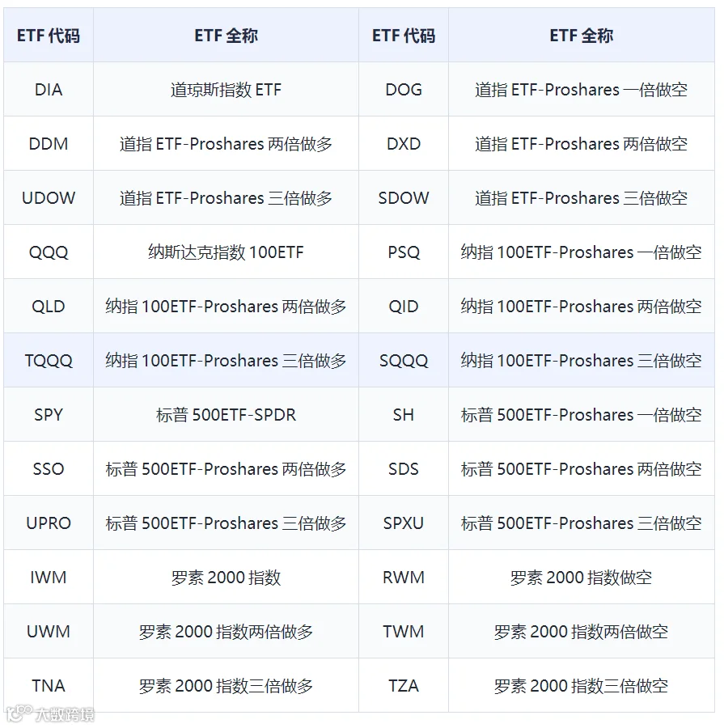
Task: Click the 罗素 2000 指数做空 cell
Action: (x=582, y=577)
